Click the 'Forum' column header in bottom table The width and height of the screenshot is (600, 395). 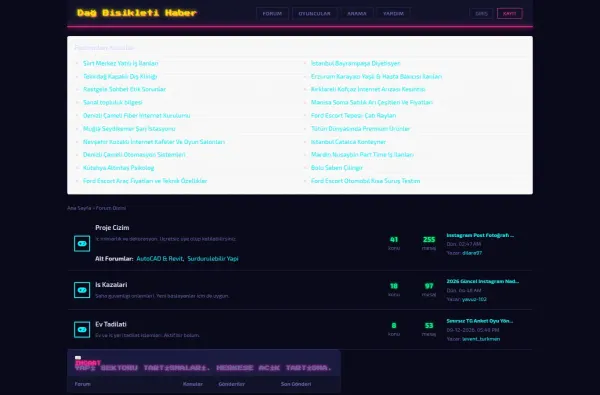83,384
